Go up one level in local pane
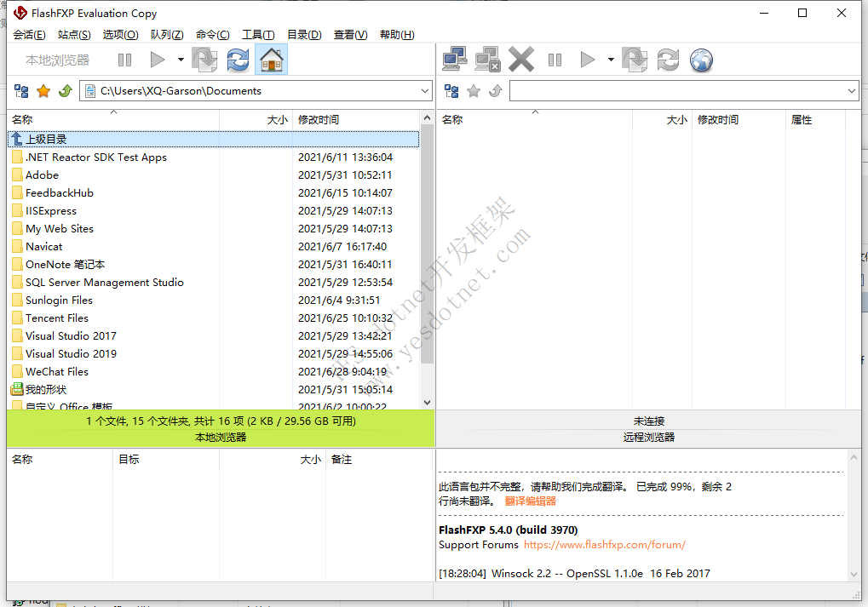868x607 pixels. [66, 91]
